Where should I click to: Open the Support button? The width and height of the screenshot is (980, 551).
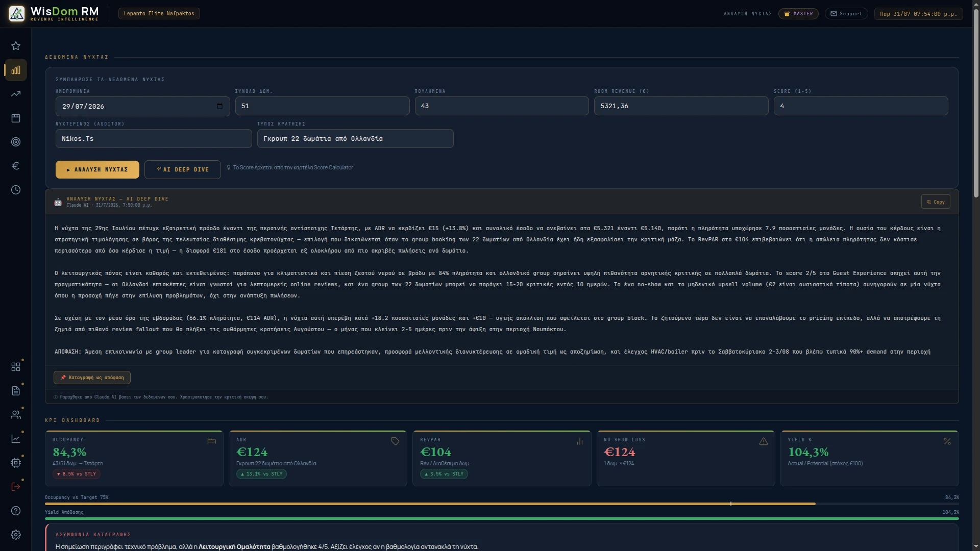pyautogui.click(x=846, y=14)
